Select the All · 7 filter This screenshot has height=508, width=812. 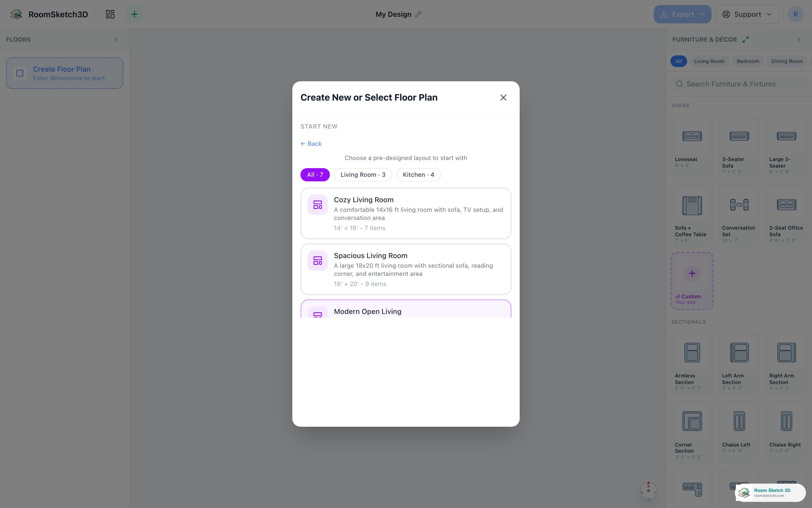315,175
